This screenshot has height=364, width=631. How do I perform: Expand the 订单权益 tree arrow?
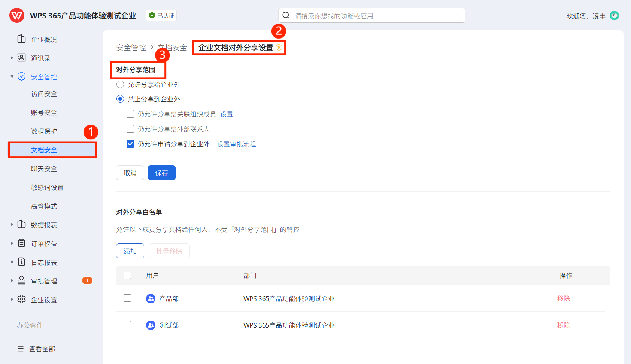click(12, 243)
